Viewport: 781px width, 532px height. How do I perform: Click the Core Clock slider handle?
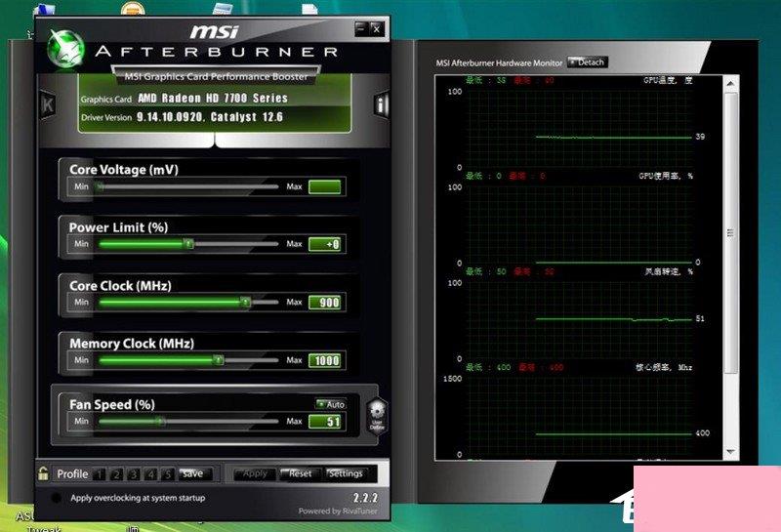click(x=245, y=302)
